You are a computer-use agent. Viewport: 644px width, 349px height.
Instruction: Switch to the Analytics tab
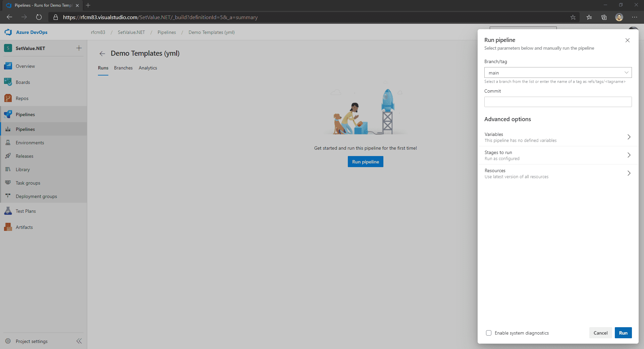click(x=148, y=68)
